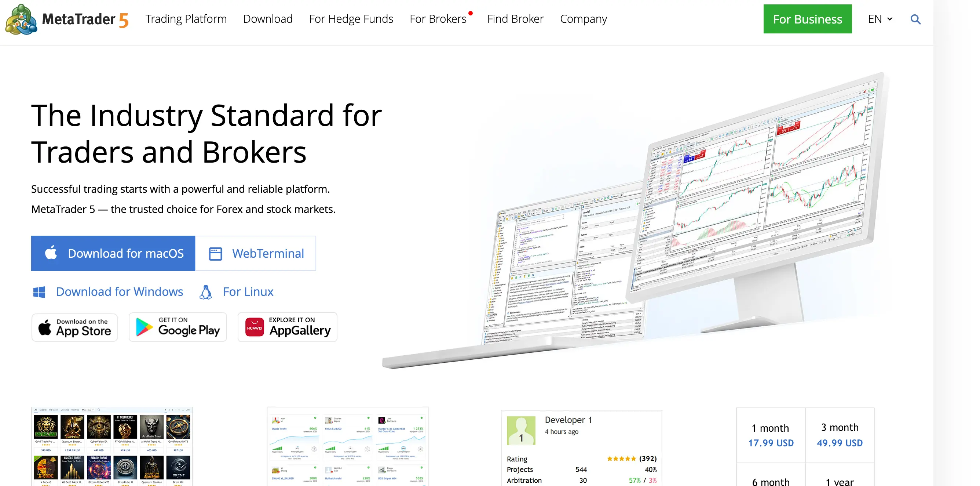This screenshot has width=980, height=486.
Task: Click the Developer 1 avatar image
Action: pyautogui.click(x=521, y=431)
